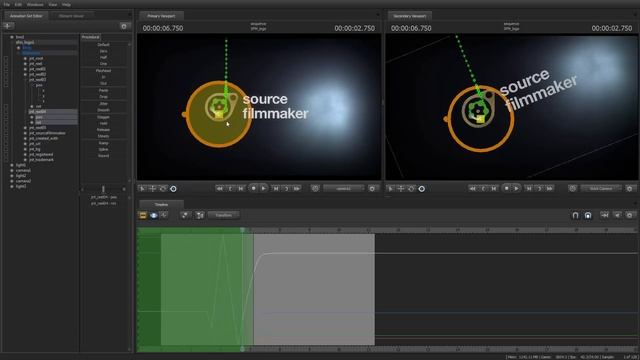Choose the selection tool in Primary Viewport
640x360 pixels.
point(142,189)
